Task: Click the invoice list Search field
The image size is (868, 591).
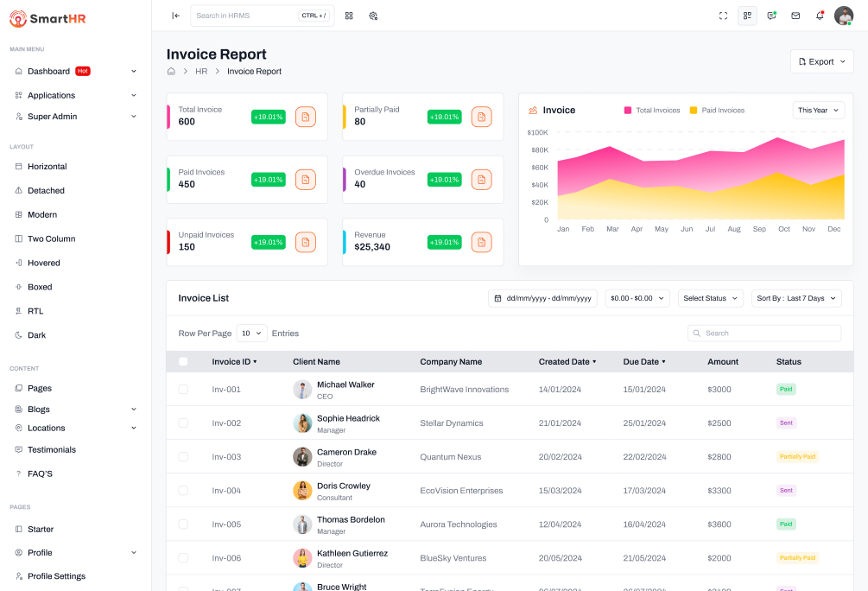Action: pyautogui.click(x=764, y=334)
